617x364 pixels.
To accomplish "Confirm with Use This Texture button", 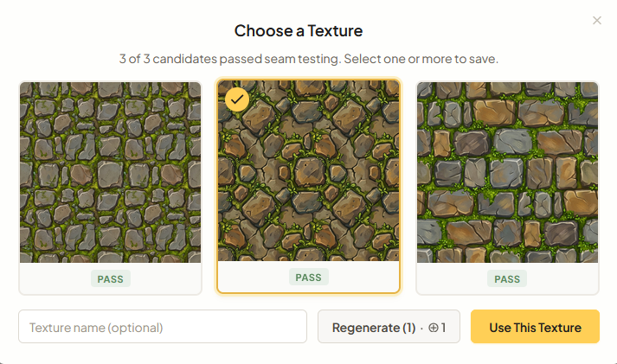I will click(535, 327).
